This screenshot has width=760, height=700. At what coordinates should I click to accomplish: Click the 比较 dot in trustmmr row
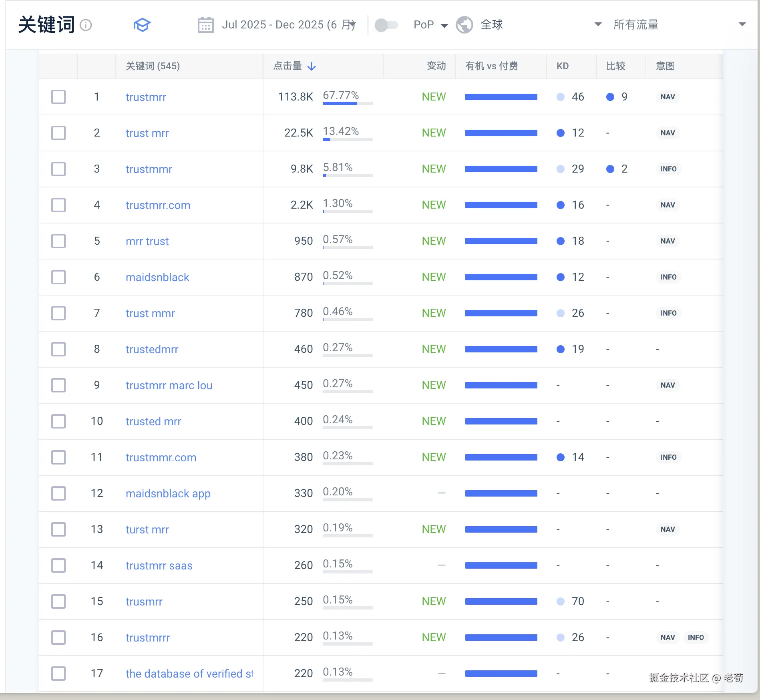pyautogui.click(x=610, y=169)
